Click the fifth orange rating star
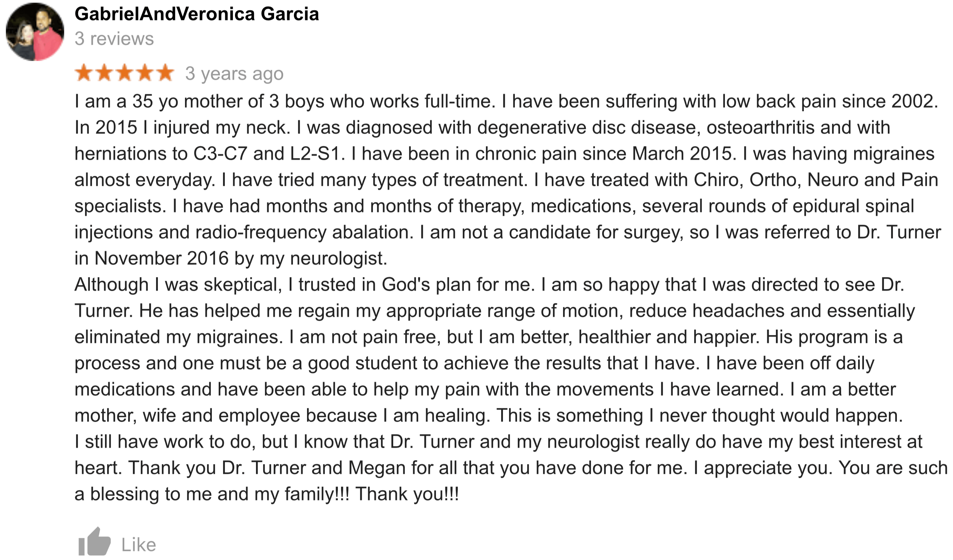 point(165,73)
